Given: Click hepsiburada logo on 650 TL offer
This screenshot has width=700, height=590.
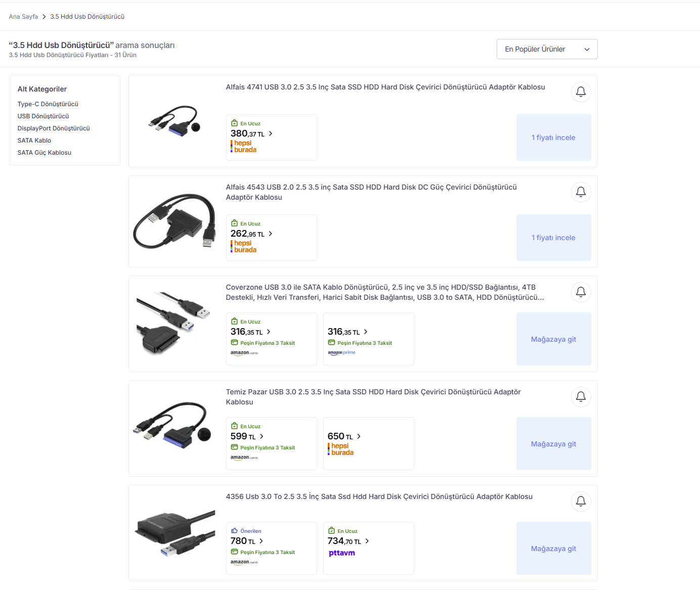Looking at the screenshot, I should pos(341,449).
